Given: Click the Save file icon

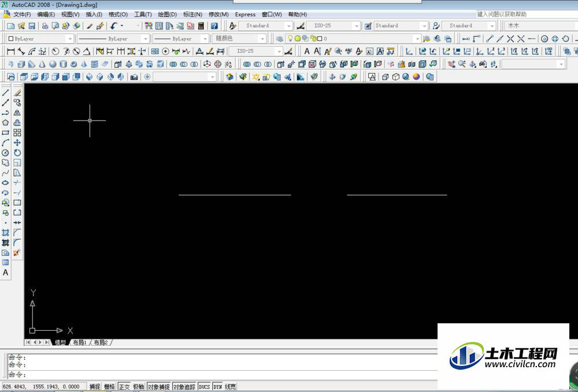Looking at the screenshot, I should (x=32, y=26).
